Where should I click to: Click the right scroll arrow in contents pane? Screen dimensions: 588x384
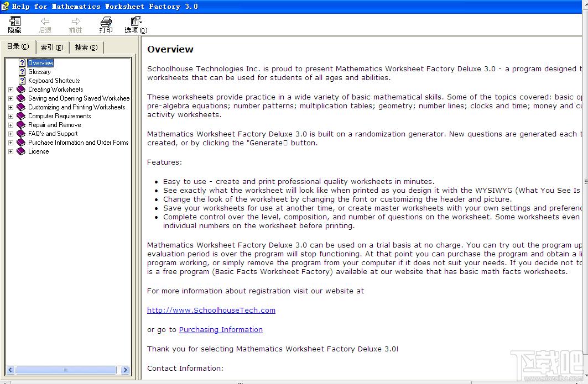pos(125,370)
